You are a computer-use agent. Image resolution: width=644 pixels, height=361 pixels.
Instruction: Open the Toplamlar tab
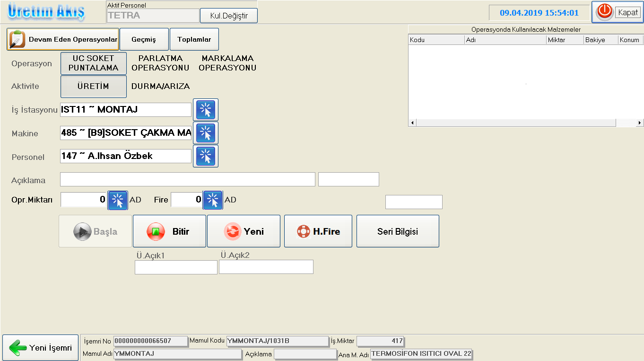coord(194,40)
